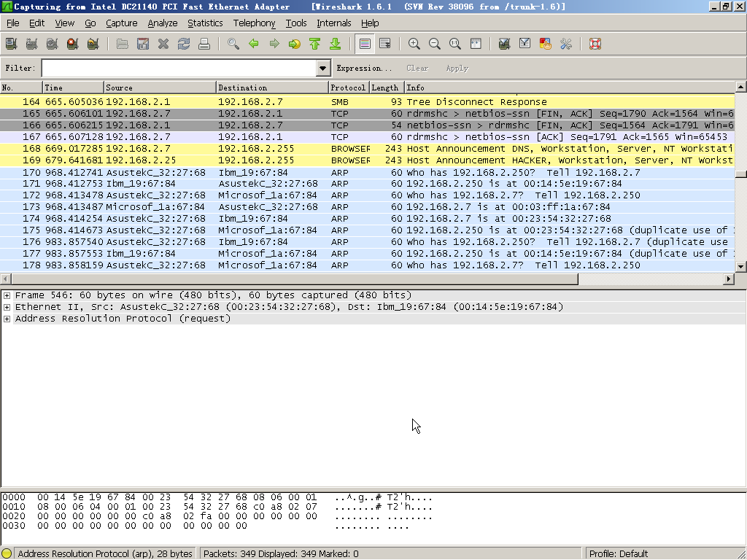
Task: Open capture options toolbar icon
Action: pyautogui.click(x=31, y=44)
